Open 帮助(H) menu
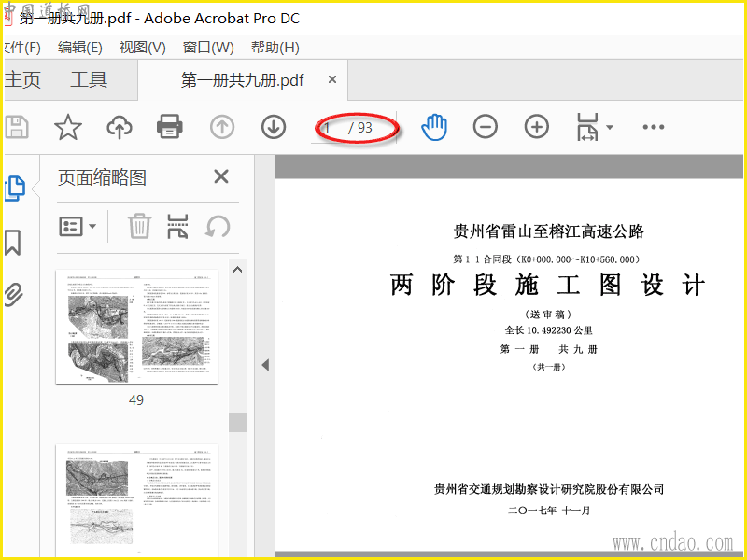The height and width of the screenshot is (560, 747). pos(275,48)
